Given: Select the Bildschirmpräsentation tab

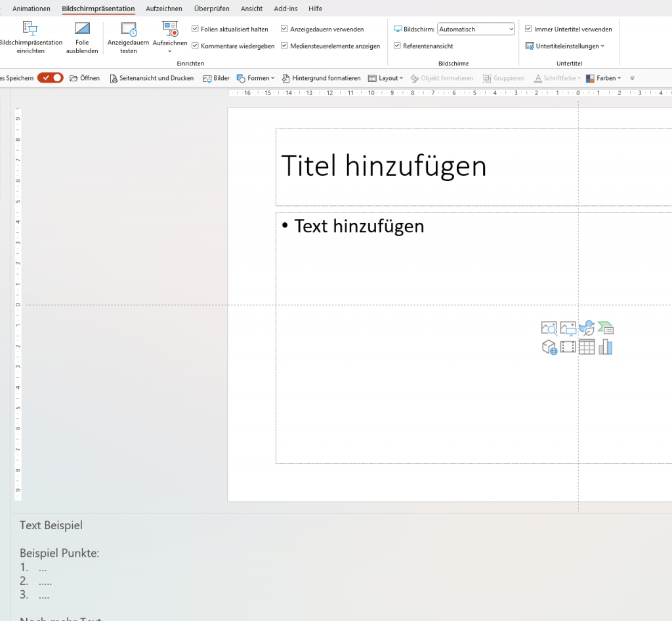Looking at the screenshot, I should tap(98, 9).
